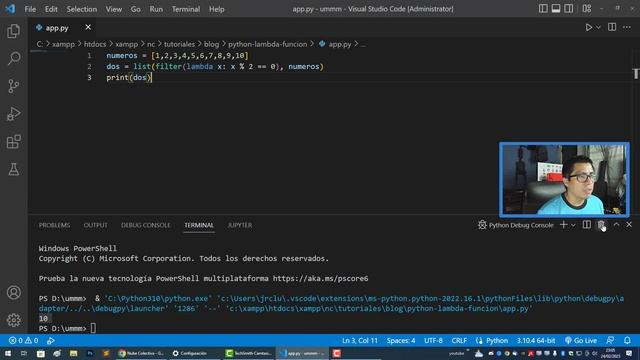Toggle the bottom panel layout
This screenshot has width=640, height=360.
[x=556, y=9]
